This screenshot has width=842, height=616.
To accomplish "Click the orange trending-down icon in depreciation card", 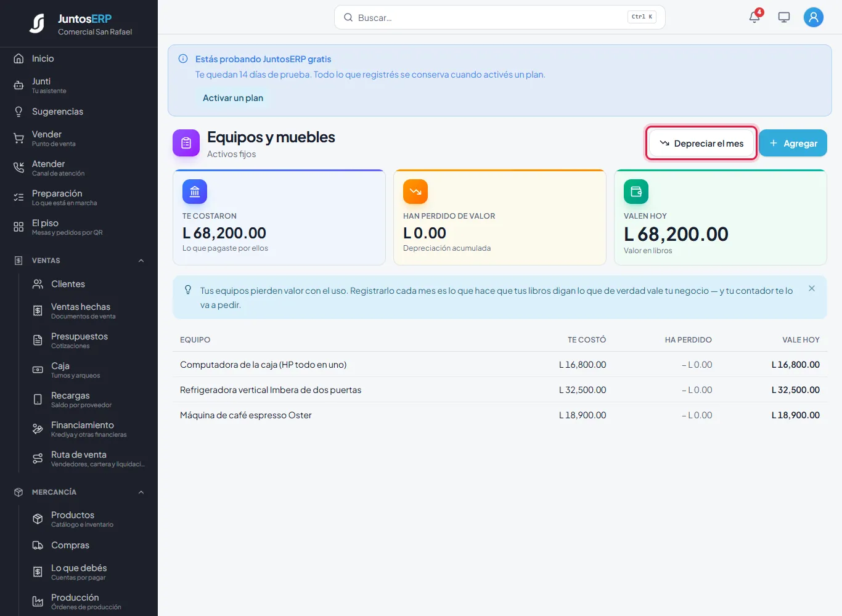I will point(415,192).
